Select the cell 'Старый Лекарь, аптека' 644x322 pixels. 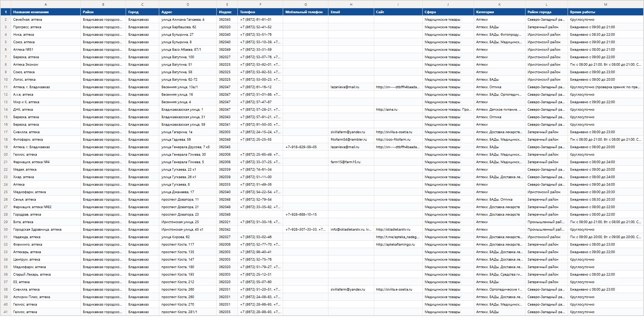point(46,275)
